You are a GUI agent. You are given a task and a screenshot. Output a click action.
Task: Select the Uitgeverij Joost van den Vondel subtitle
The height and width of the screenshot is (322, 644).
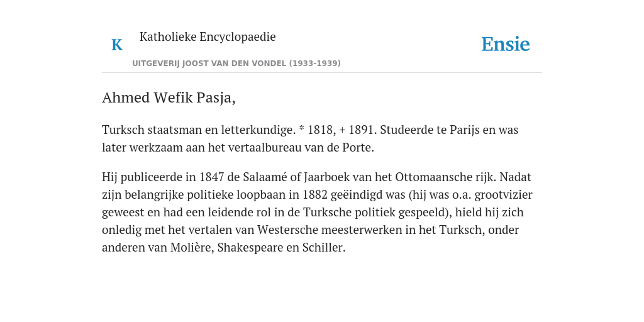pos(236,64)
